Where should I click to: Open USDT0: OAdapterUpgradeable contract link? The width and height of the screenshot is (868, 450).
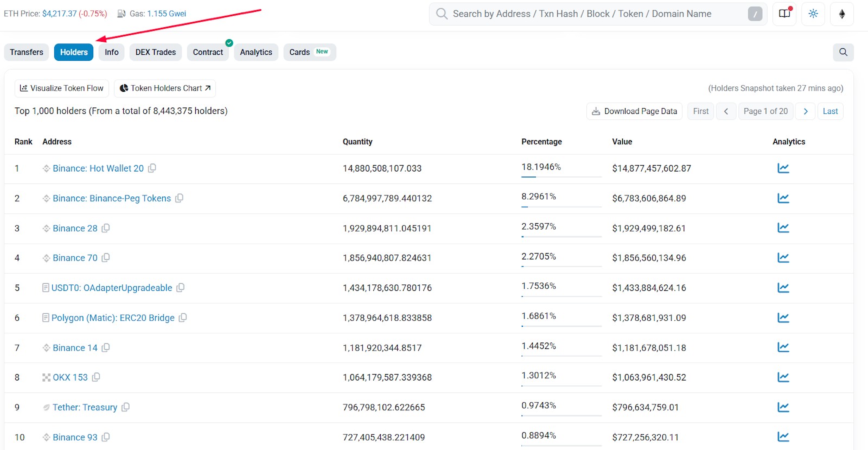[112, 288]
